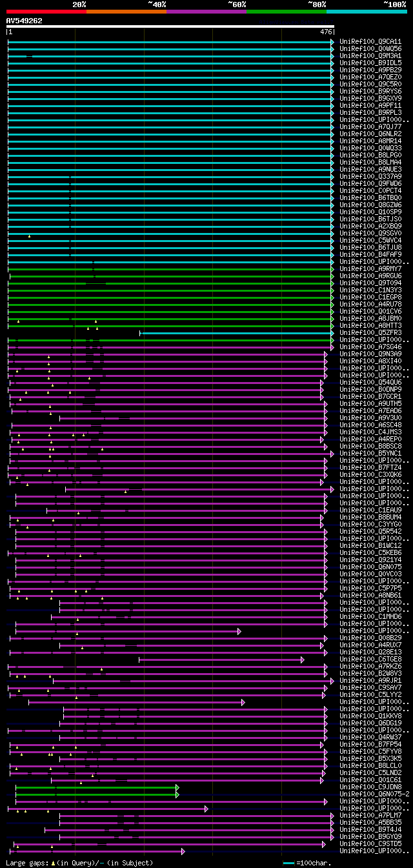The image size is (413, 868).
Task: Open hit label UniRef100_A9PF11
Action: point(370,106)
